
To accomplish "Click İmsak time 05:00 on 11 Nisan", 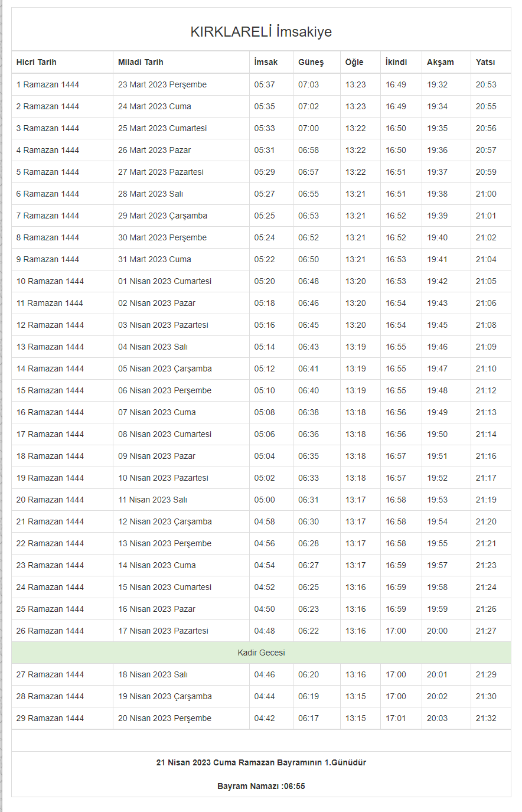I will click(265, 500).
